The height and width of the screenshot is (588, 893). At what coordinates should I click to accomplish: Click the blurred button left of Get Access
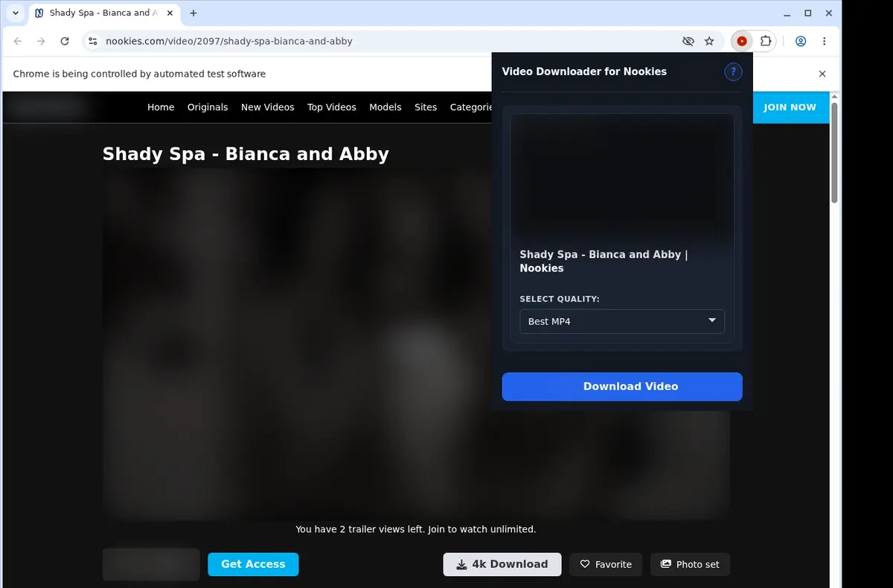point(151,564)
